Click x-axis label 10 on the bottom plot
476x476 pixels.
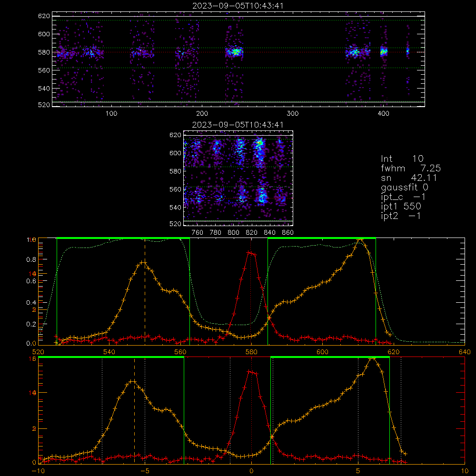[x=465, y=471]
